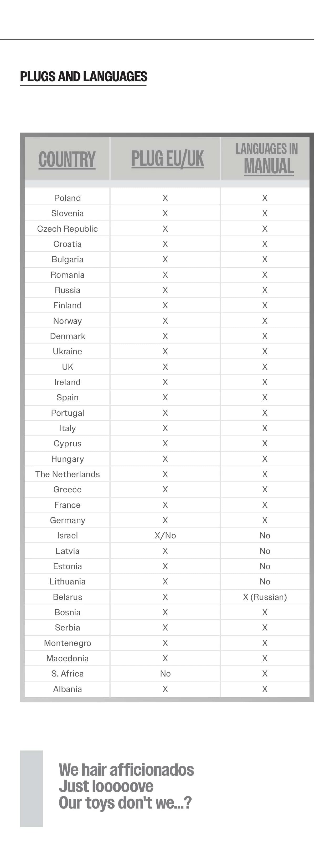
Task: Select The Netherlands row label
Action: point(67,474)
